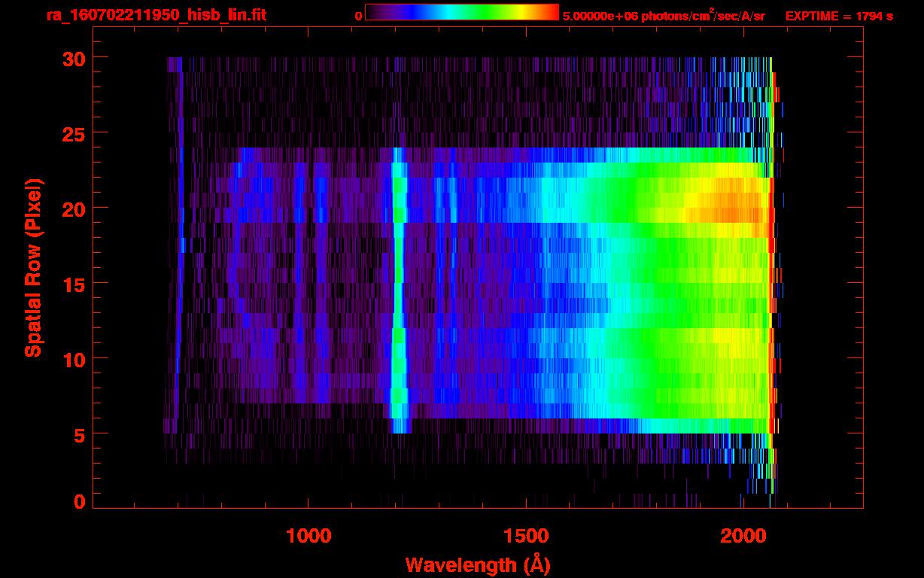Click the 5.00000e+06 photons units label
The height and width of the screenshot is (578, 924).
click(x=664, y=16)
